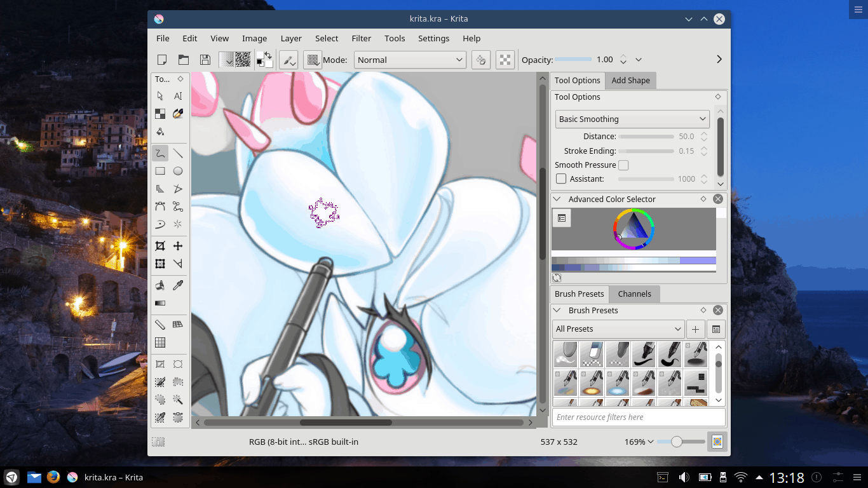868x488 pixels.
Task: Select the Fill bucket tool
Action: tap(160, 285)
